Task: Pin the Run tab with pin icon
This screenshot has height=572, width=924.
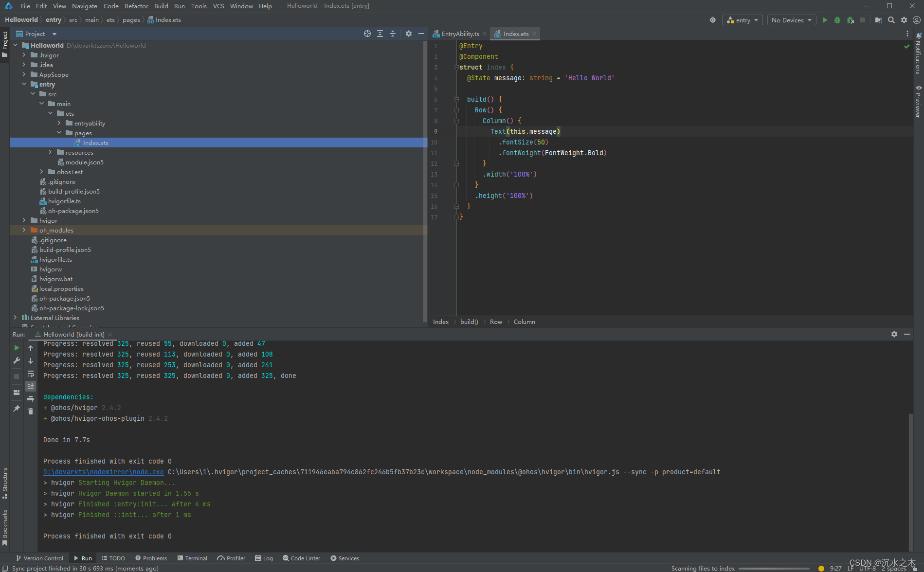Action: tap(17, 409)
